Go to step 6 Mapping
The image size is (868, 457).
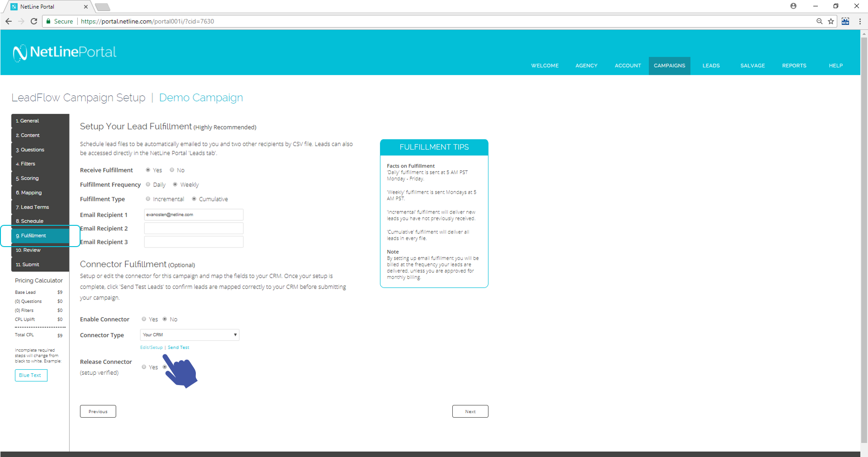(x=40, y=193)
